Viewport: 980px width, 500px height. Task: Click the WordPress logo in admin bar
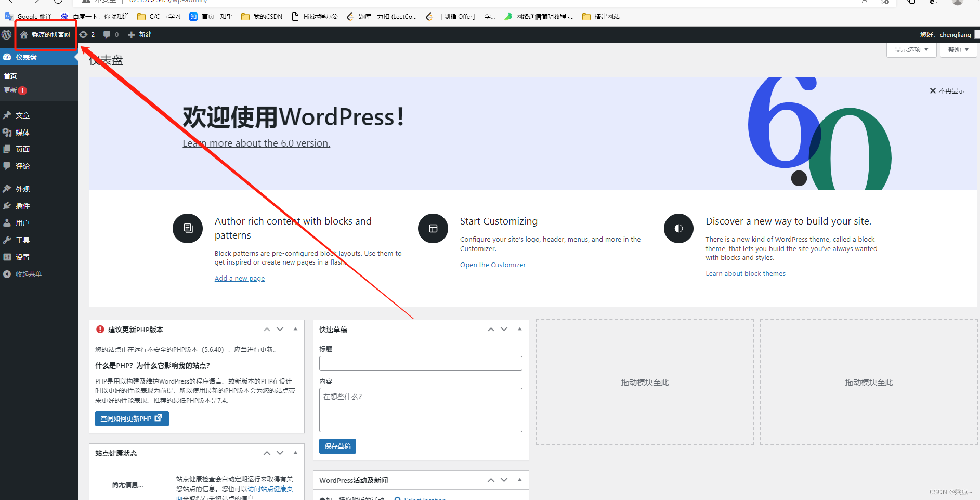point(6,34)
